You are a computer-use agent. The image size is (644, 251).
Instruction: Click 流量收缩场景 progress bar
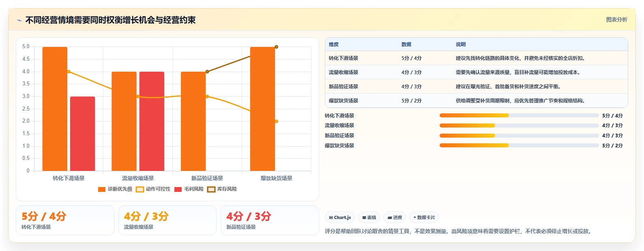pyautogui.click(x=519, y=125)
